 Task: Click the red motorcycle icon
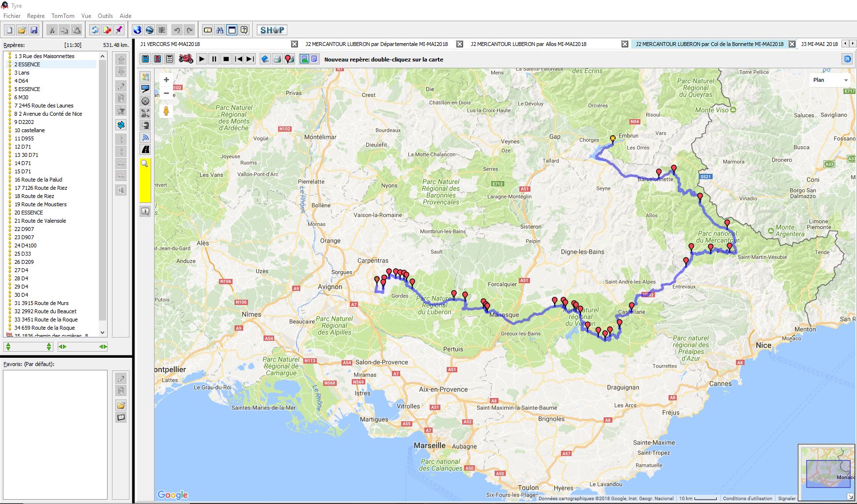(186, 59)
